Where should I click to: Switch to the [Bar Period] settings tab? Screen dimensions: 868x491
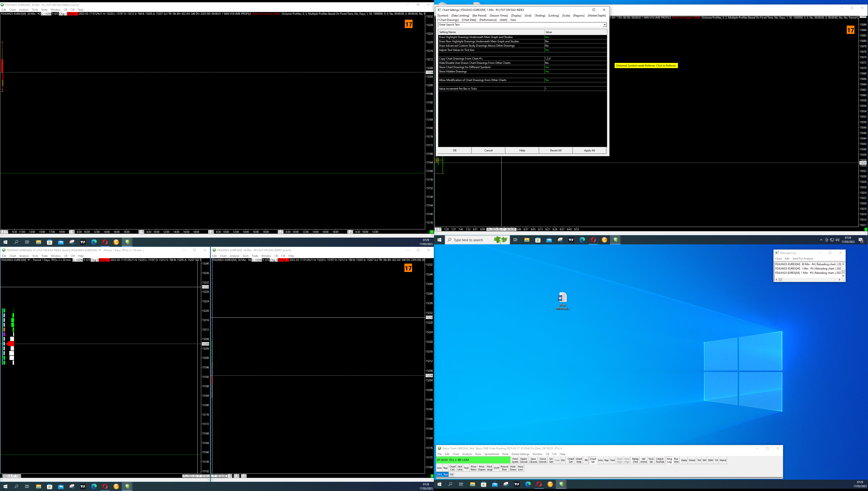[x=479, y=16]
